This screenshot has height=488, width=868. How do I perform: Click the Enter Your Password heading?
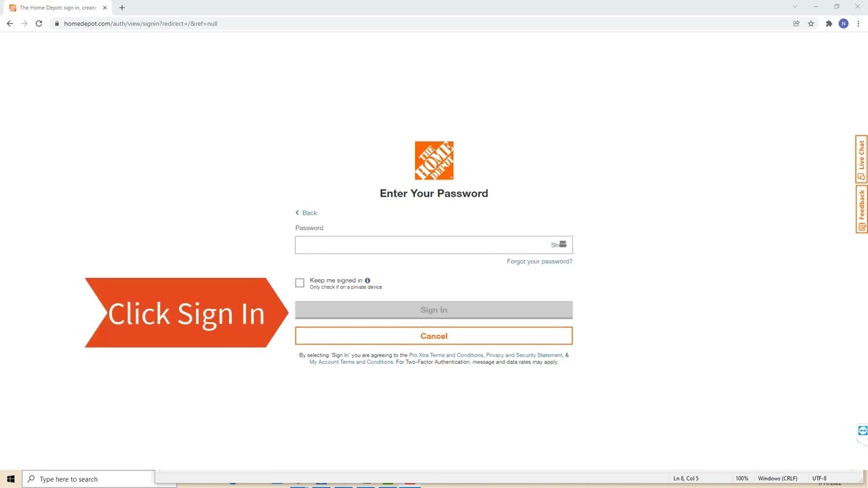point(434,193)
